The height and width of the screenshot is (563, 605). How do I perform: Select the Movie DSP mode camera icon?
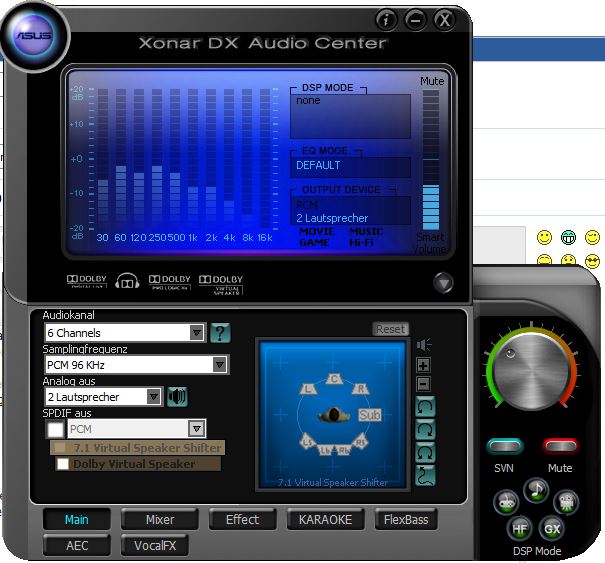566,502
